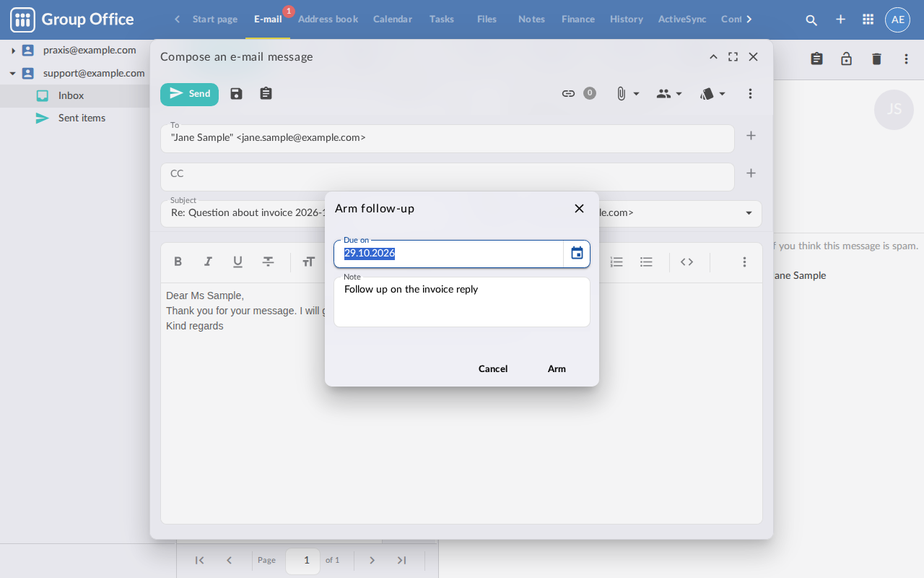Add a recipient with the To plus icon

(x=751, y=136)
